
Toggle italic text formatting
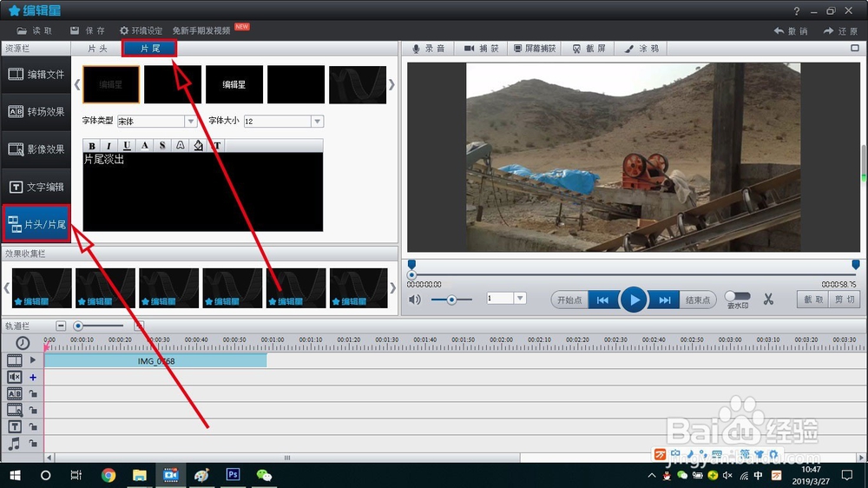[x=109, y=146]
